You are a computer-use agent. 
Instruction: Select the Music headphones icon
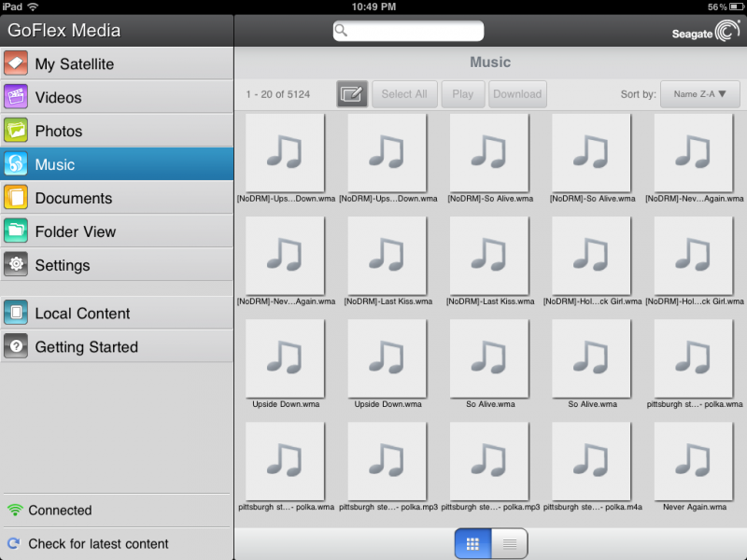(16, 164)
